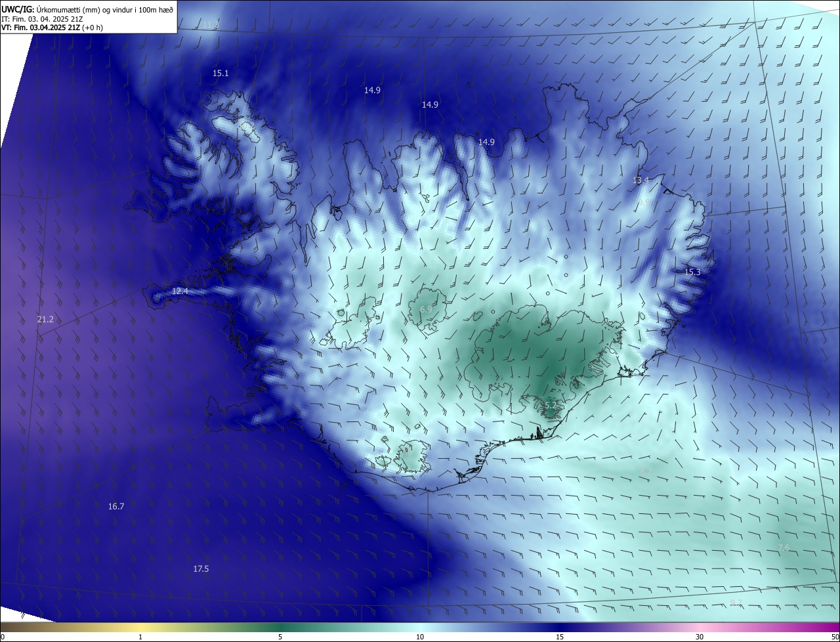Image resolution: width=840 pixels, height=642 pixels.
Task: Click the map title 'Úrkomumætti (mm) og vindur í 100m hæð'
Action: tap(105, 9)
